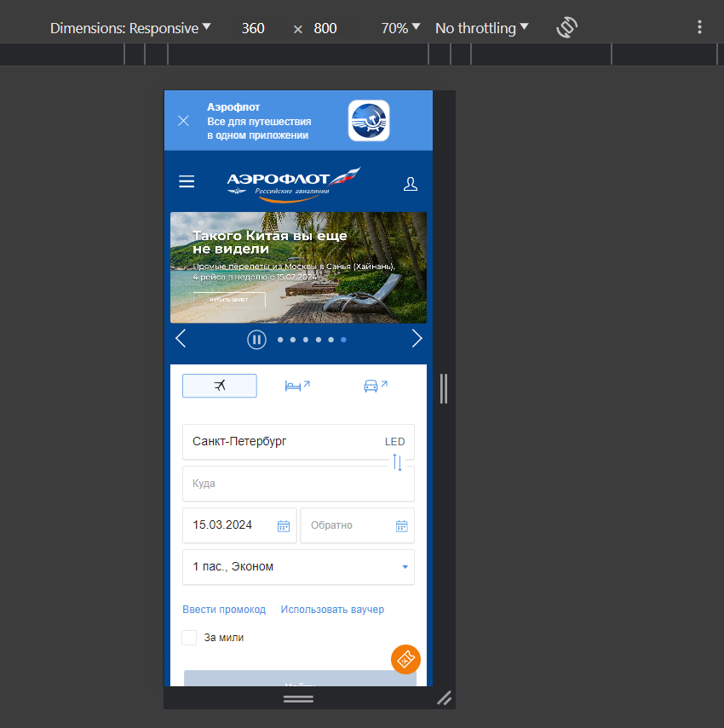Select the last highlighted carousel dot

343,340
